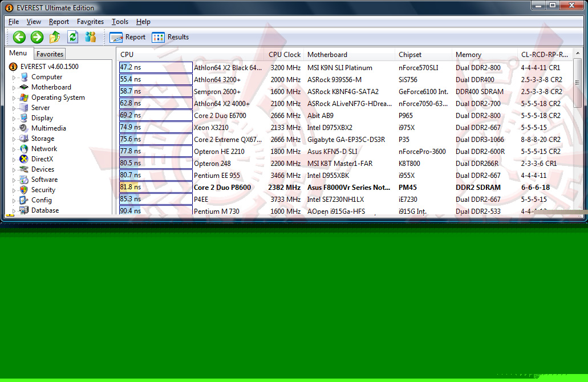Expand the Storage node
This screenshot has height=382, width=588.
14,139
